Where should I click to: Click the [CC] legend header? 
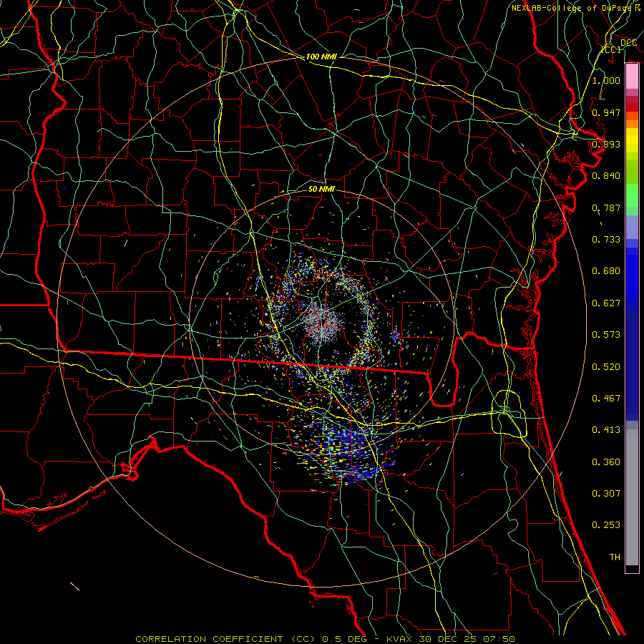pos(611,49)
